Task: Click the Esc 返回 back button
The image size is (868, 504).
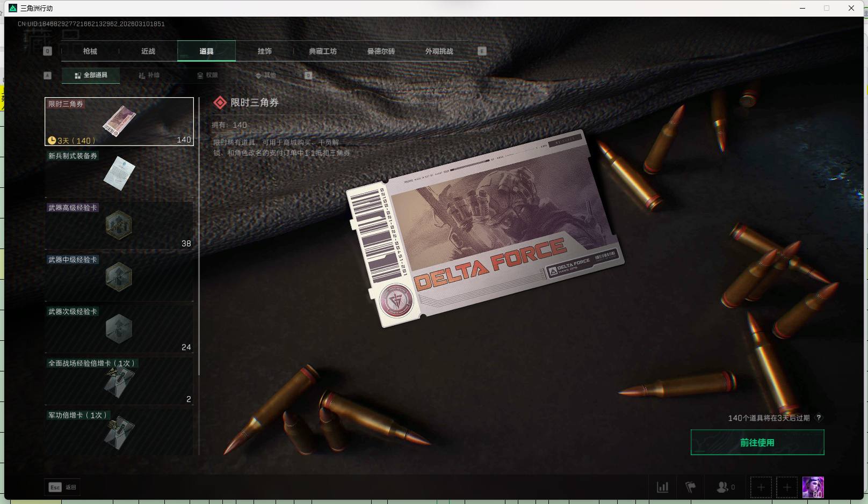Action: 63,487
